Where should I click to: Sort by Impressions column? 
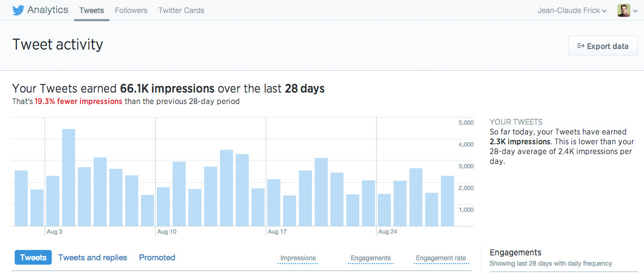(298, 258)
